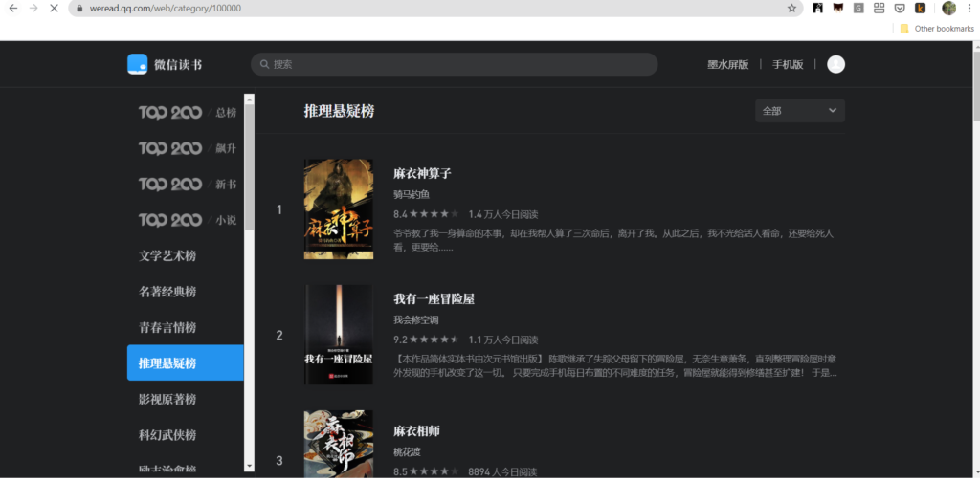This screenshot has width=980, height=482.
Task: Open the TOP 200 小说 ranking
Action: point(188,220)
